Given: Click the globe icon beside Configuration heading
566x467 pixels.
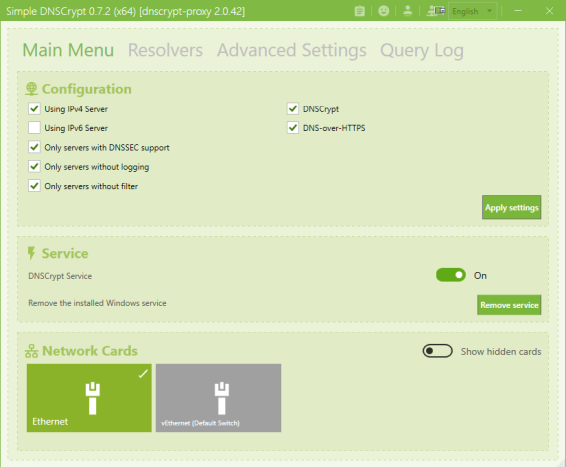Looking at the screenshot, I should tap(31, 89).
